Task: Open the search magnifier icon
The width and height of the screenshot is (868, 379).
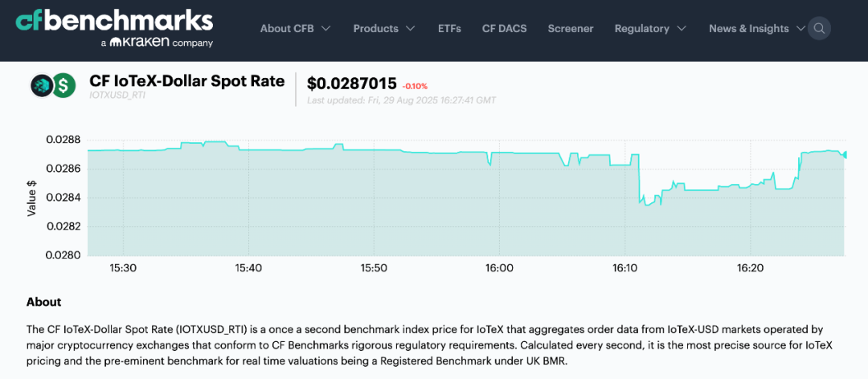Action: tap(819, 29)
